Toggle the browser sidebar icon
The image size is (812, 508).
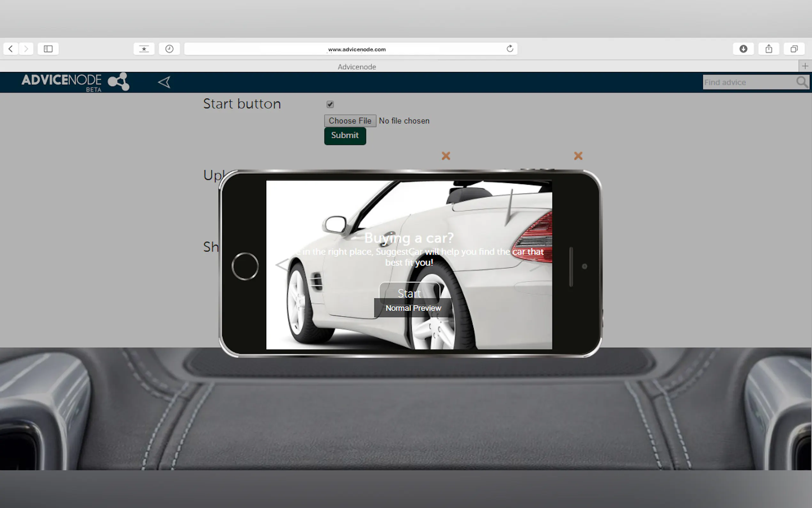click(x=48, y=49)
